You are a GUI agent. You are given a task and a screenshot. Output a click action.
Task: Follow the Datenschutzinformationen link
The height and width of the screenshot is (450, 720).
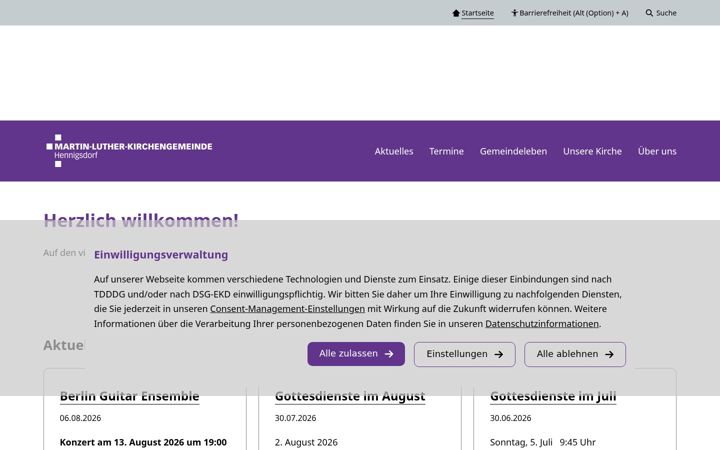pos(542,324)
